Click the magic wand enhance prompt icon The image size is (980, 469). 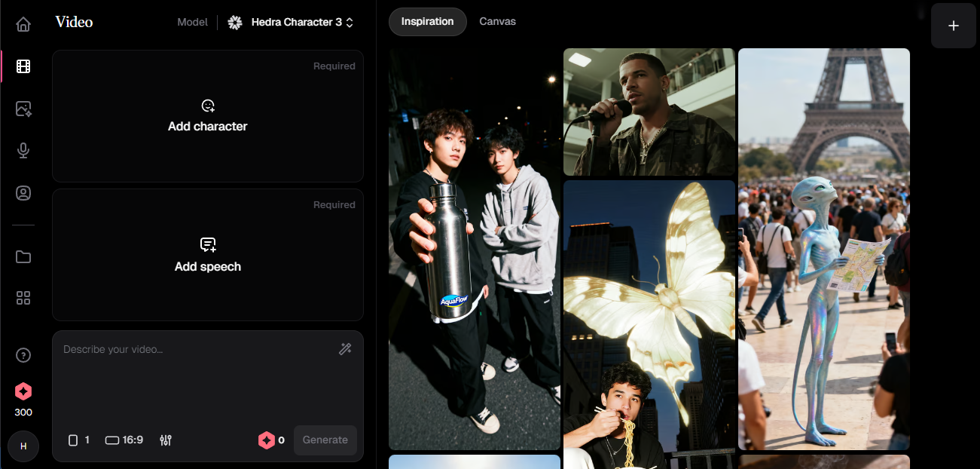click(345, 348)
